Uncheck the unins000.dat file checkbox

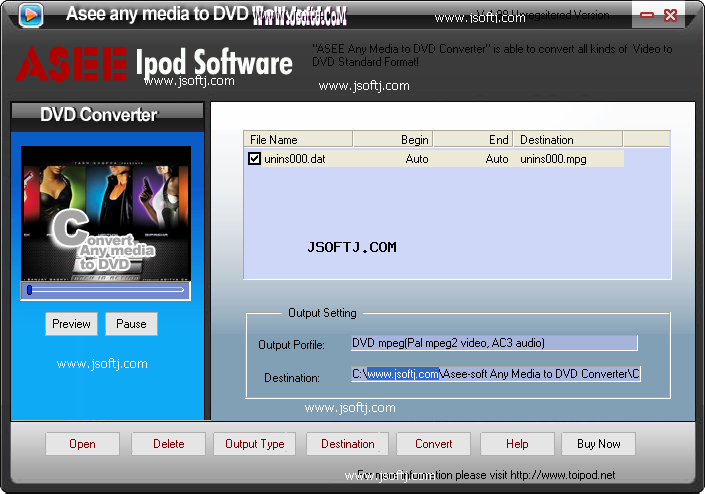254,158
